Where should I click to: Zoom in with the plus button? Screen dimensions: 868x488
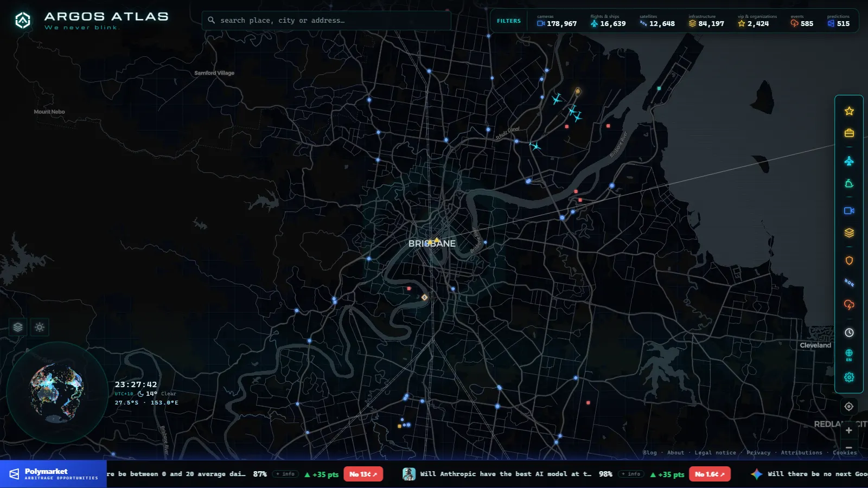point(849,431)
